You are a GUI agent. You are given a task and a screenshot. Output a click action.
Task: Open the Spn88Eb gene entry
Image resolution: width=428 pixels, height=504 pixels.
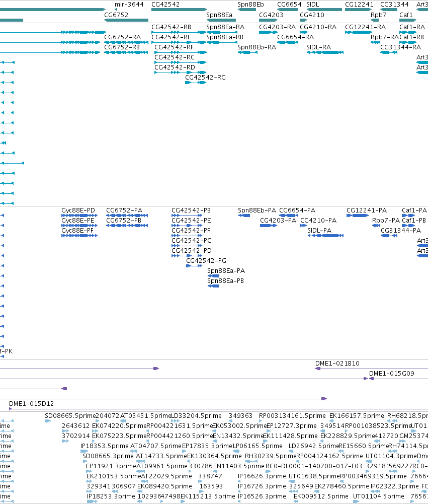[247, 10]
